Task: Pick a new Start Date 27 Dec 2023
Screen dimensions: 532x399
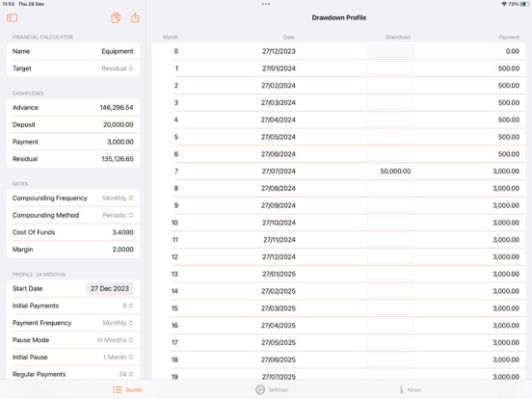Action: 110,289
